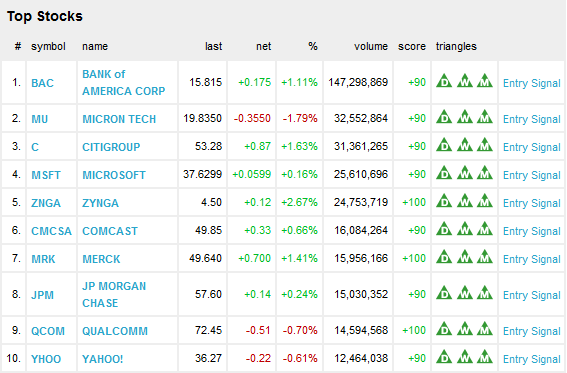Click the weekly triangle icon for JPM
The width and height of the screenshot is (567, 373).
[465, 293]
